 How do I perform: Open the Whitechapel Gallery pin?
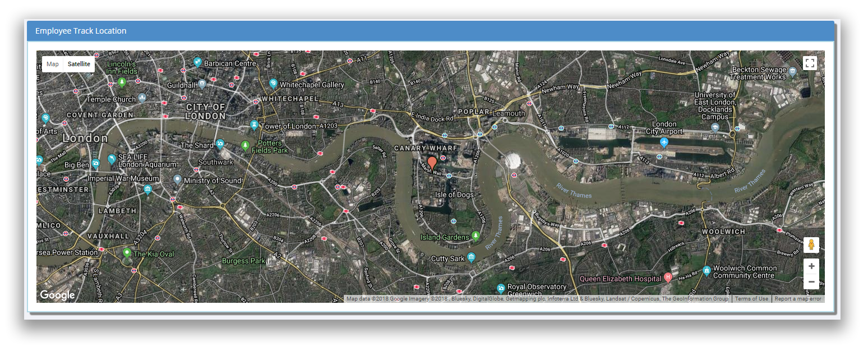[273, 84]
